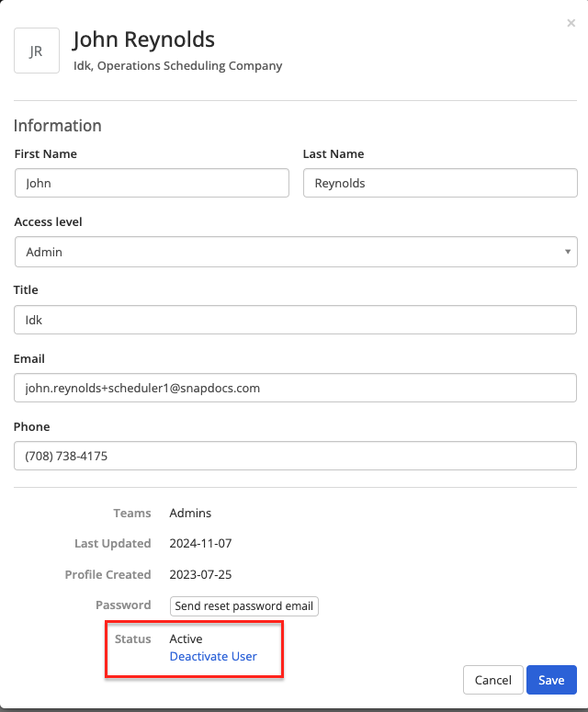Select the Admins team value
The width and height of the screenshot is (588, 712).
[190, 513]
